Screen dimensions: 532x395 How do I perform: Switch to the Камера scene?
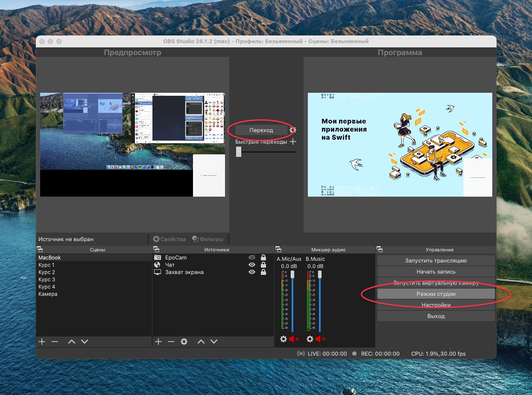tap(94, 294)
